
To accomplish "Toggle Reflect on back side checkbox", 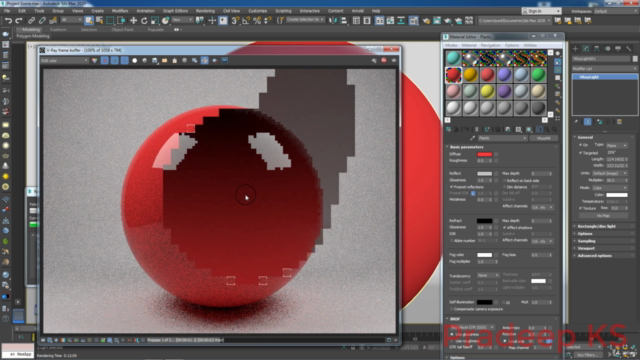I will 504,180.
